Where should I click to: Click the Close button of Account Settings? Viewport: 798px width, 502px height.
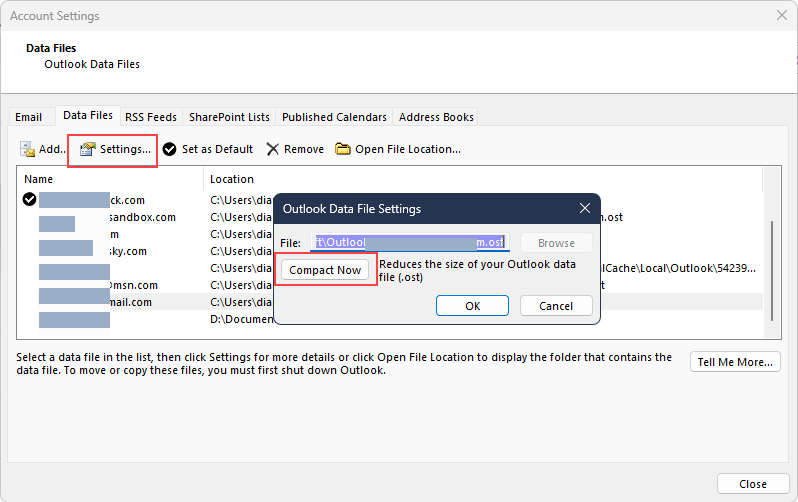pyautogui.click(x=753, y=484)
